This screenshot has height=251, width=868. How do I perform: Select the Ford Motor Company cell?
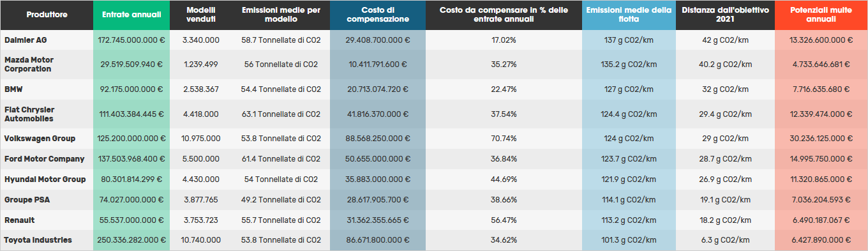[44, 159]
